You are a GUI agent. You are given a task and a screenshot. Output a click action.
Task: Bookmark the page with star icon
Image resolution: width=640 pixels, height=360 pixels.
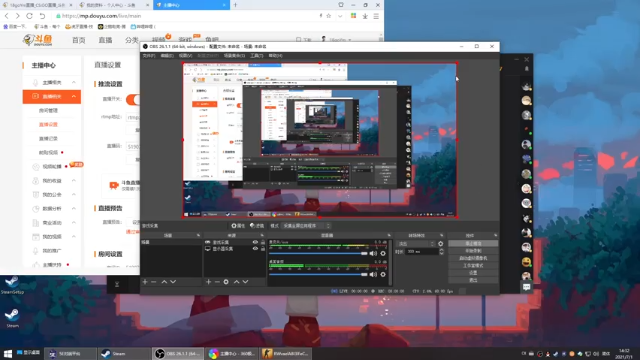(x=329, y=16)
